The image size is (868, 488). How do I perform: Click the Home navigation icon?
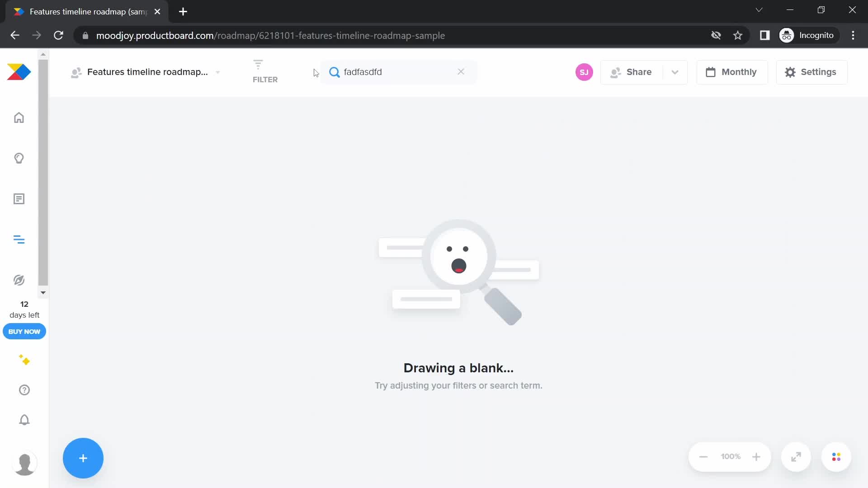[19, 118]
